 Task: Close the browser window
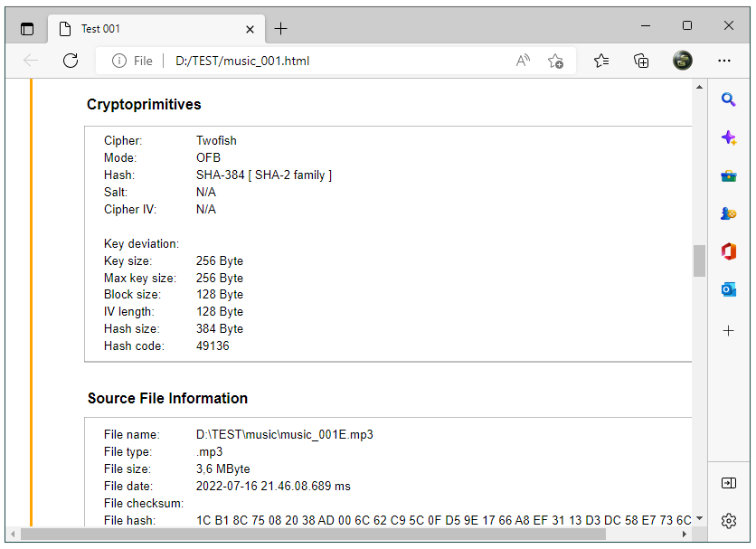729,25
